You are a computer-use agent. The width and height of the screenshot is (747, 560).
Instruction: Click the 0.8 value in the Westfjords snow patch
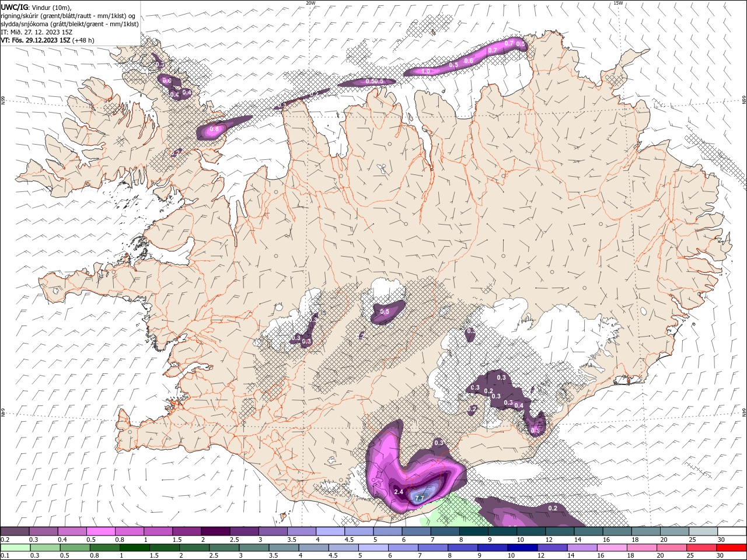click(214, 129)
